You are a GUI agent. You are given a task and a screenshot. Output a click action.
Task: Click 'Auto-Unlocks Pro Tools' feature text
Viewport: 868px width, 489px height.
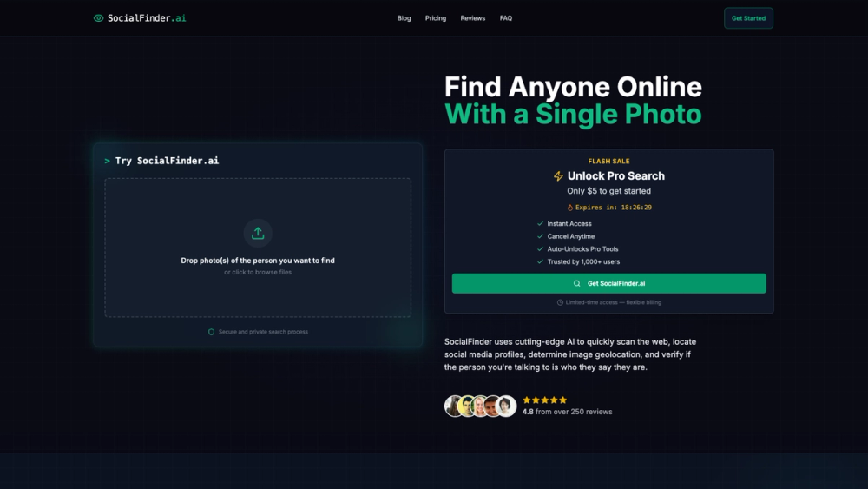click(583, 249)
